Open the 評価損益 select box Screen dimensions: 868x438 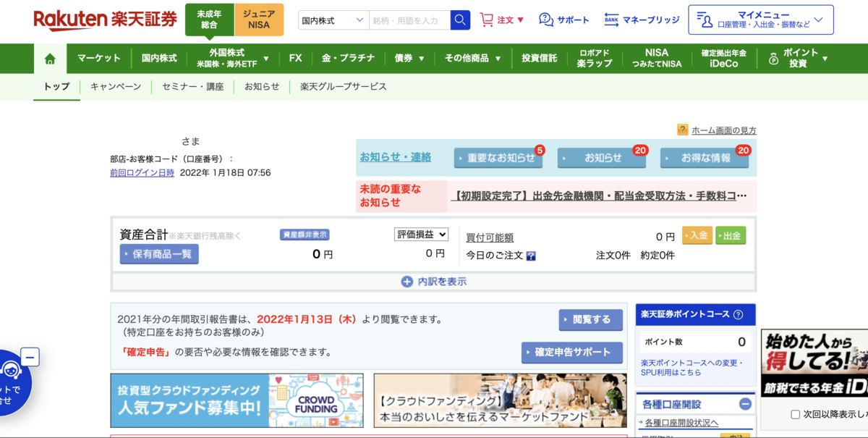pyautogui.click(x=421, y=234)
